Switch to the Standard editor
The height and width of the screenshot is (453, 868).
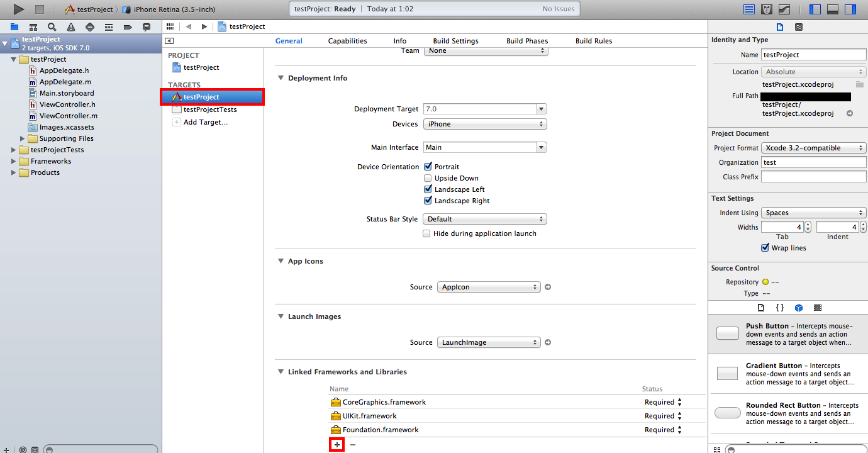pyautogui.click(x=749, y=9)
